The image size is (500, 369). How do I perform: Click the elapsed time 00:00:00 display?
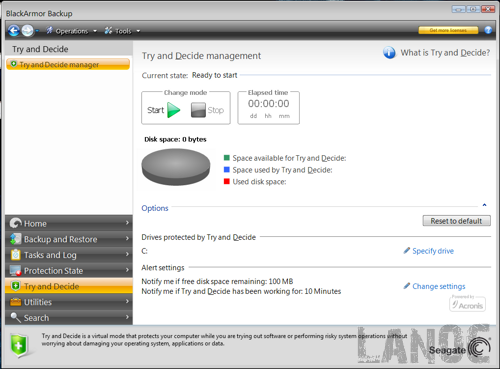[x=269, y=104]
